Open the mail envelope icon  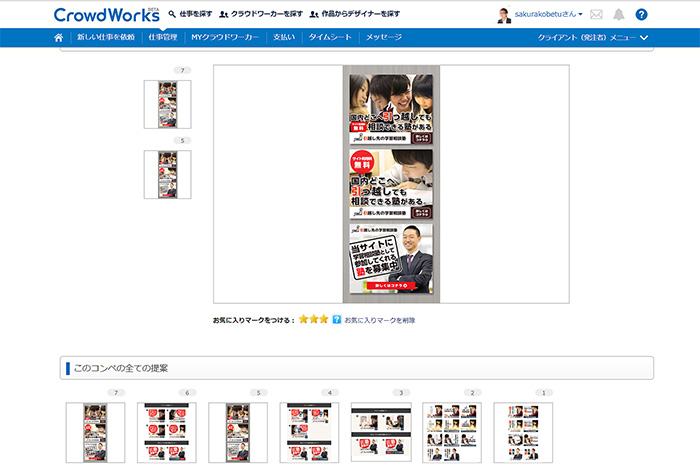click(x=597, y=15)
